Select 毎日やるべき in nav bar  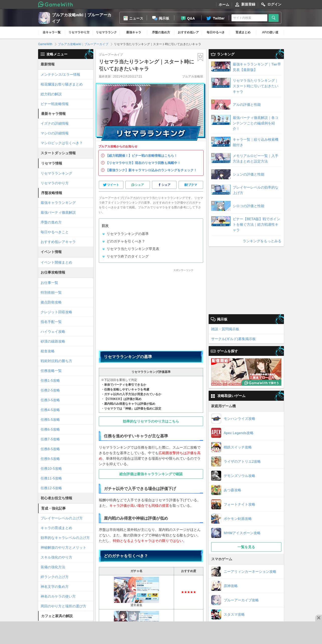click(x=216, y=32)
